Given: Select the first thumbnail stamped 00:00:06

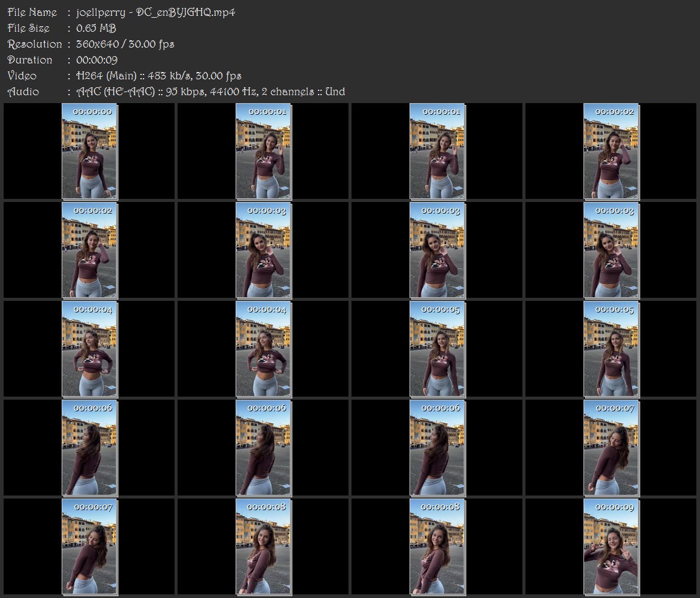Looking at the screenshot, I should [x=89, y=448].
